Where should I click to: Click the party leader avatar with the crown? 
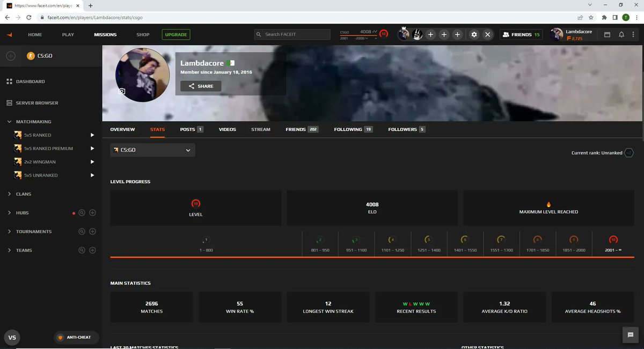tap(404, 34)
